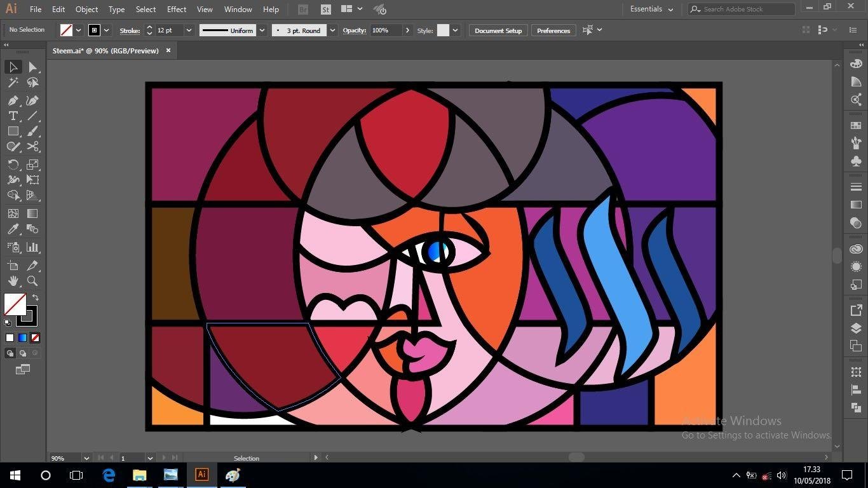Change Screen Mode button

pos(22,369)
